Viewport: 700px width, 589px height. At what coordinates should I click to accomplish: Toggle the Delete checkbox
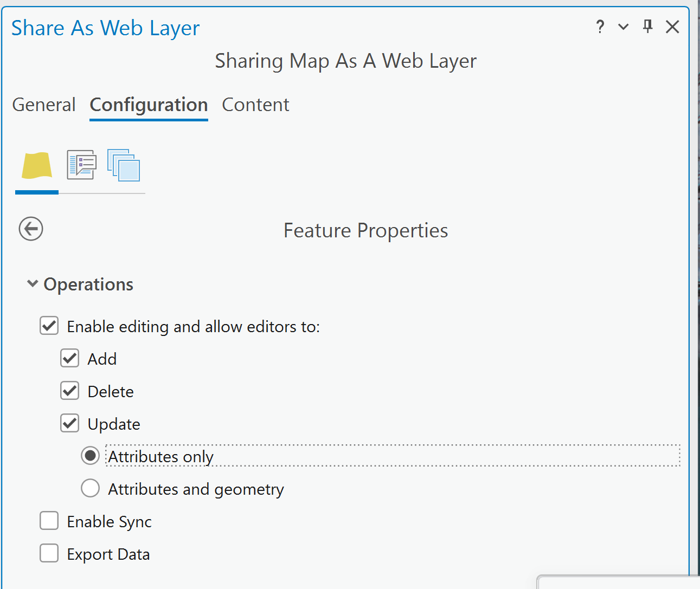point(70,391)
